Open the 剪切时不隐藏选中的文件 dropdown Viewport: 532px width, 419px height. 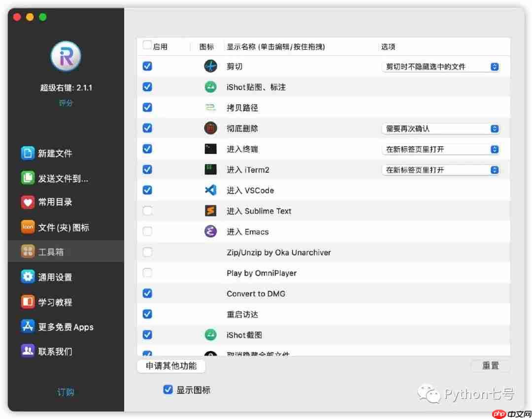(440, 66)
